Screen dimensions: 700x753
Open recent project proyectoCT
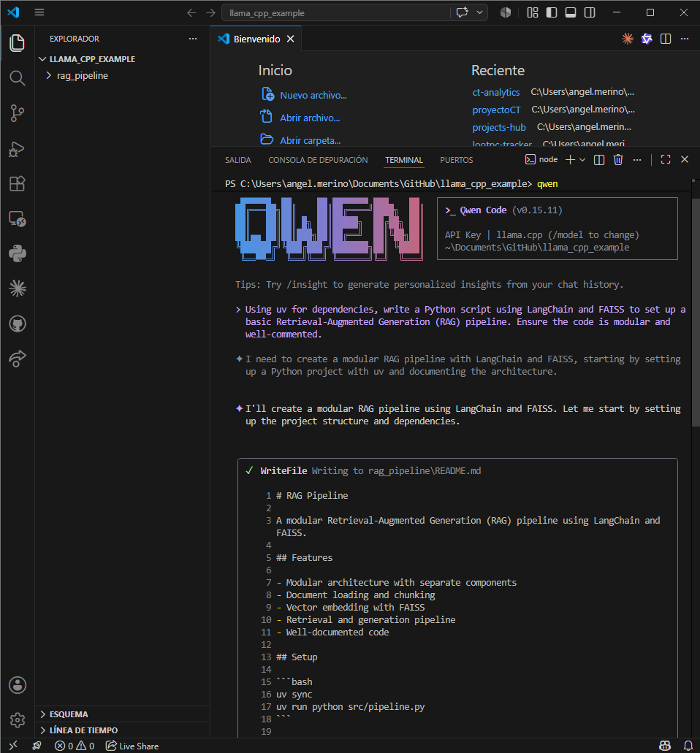pos(496,110)
